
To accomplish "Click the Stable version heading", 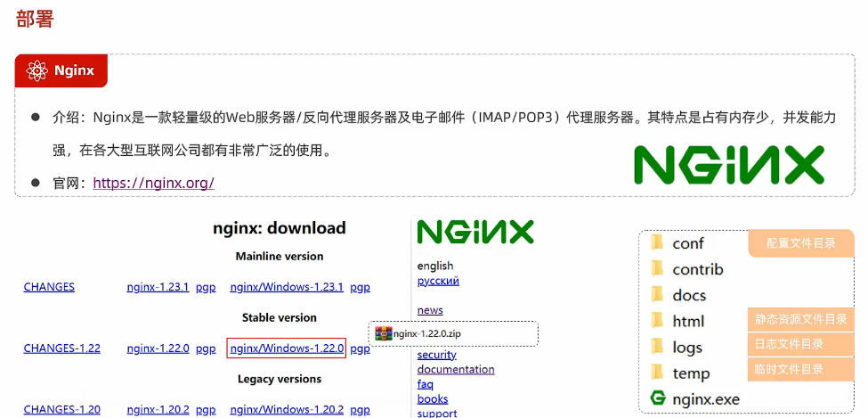I will [279, 317].
